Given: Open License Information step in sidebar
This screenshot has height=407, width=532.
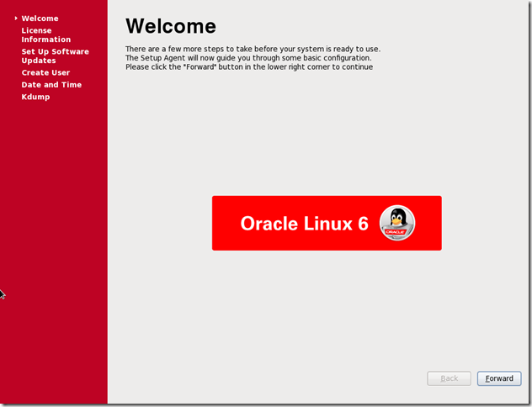Looking at the screenshot, I should [46, 35].
